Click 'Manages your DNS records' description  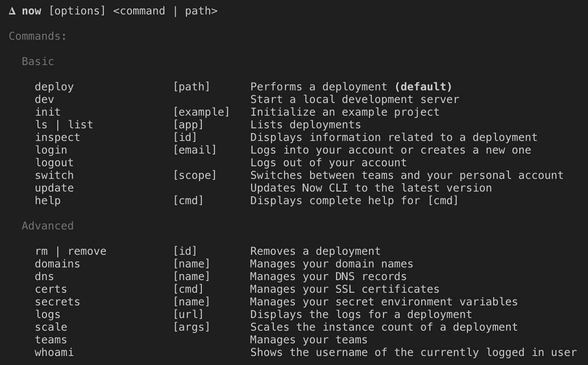pos(328,276)
